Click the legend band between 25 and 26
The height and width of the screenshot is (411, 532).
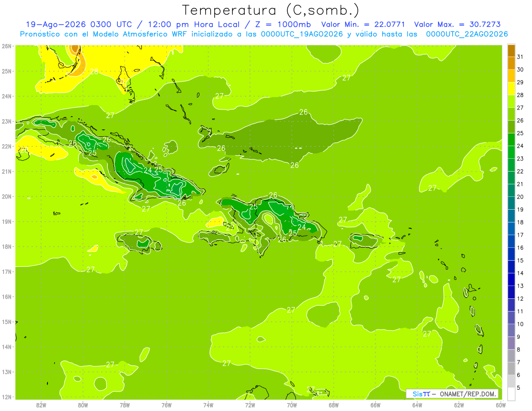pos(511,127)
